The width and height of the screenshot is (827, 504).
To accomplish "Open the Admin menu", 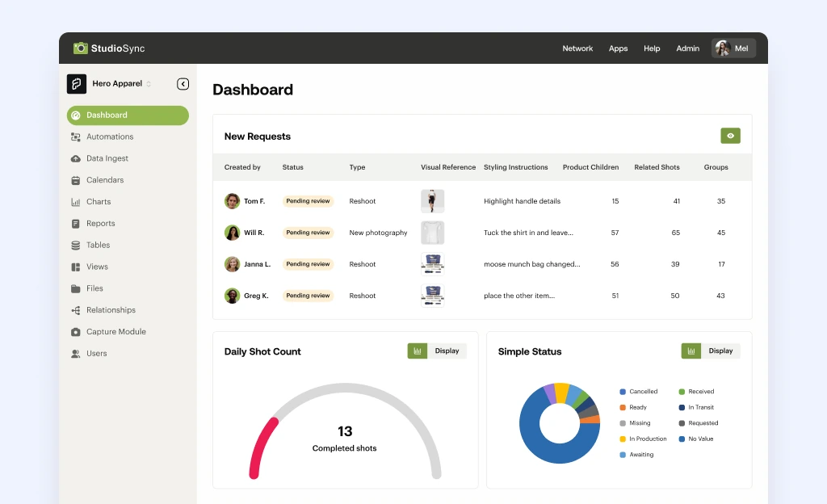I will [x=688, y=48].
